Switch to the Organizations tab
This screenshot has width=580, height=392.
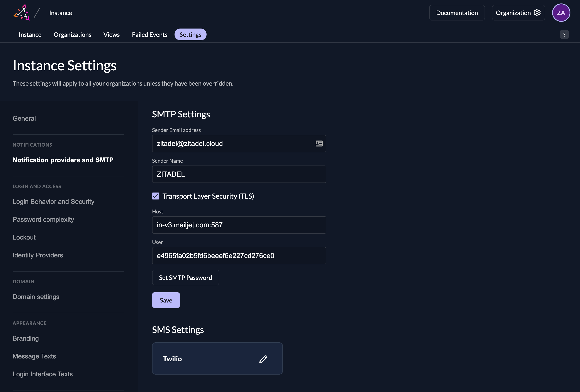tap(72, 35)
